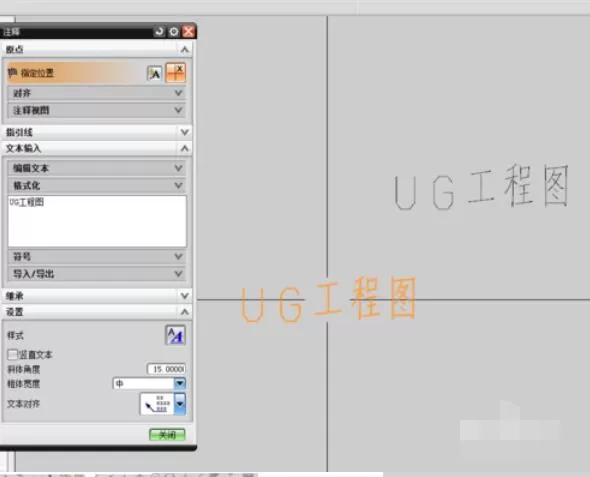Expand the 对齐 group
The height and width of the screenshot is (477, 590).
click(x=97, y=93)
